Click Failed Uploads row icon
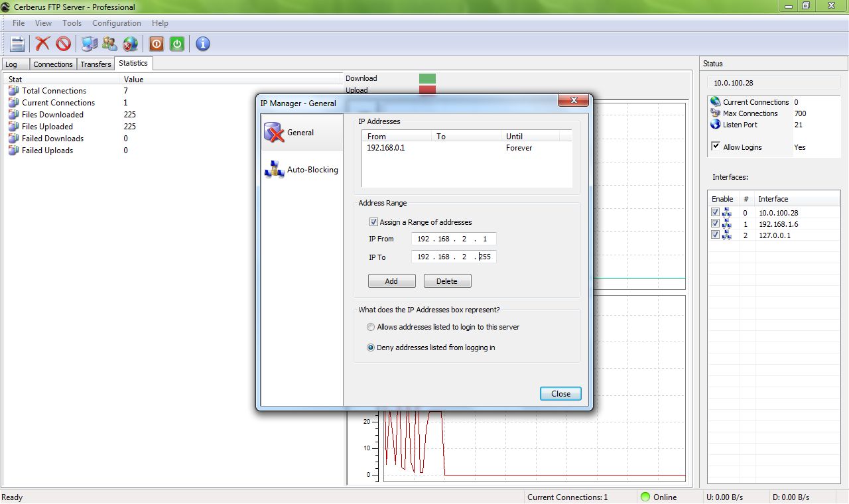This screenshot has width=849, height=504. pyautogui.click(x=13, y=151)
